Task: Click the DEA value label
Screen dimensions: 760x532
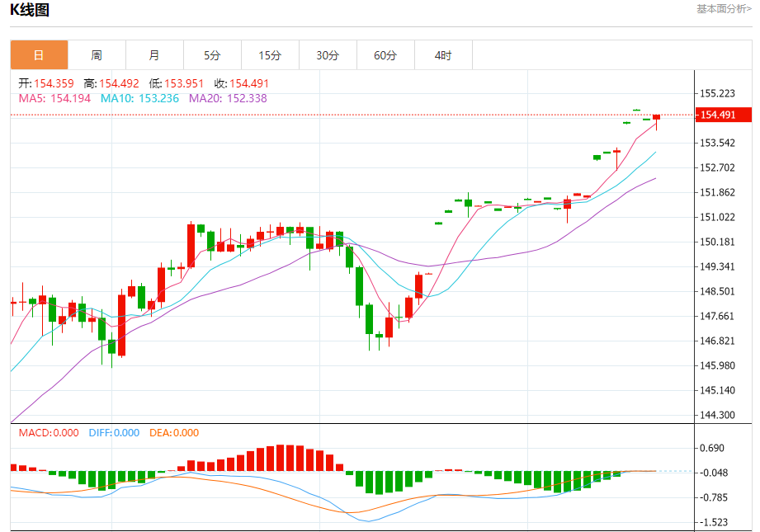Action: coord(174,433)
